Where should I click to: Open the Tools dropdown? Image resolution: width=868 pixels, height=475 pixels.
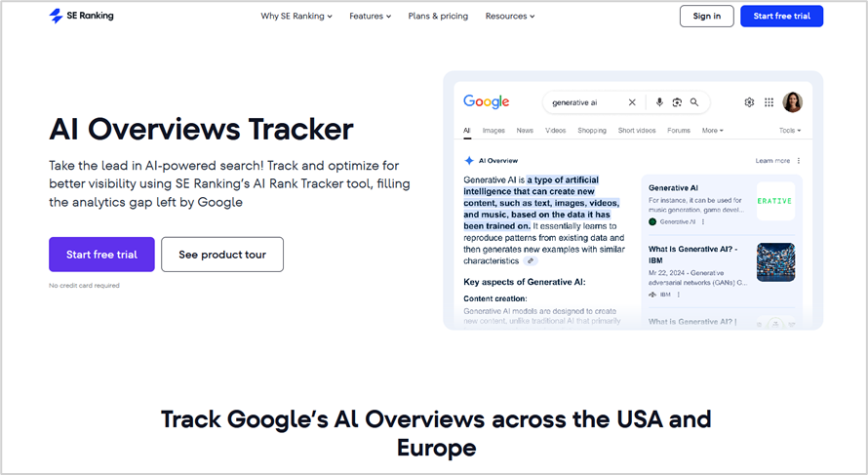pyautogui.click(x=790, y=131)
